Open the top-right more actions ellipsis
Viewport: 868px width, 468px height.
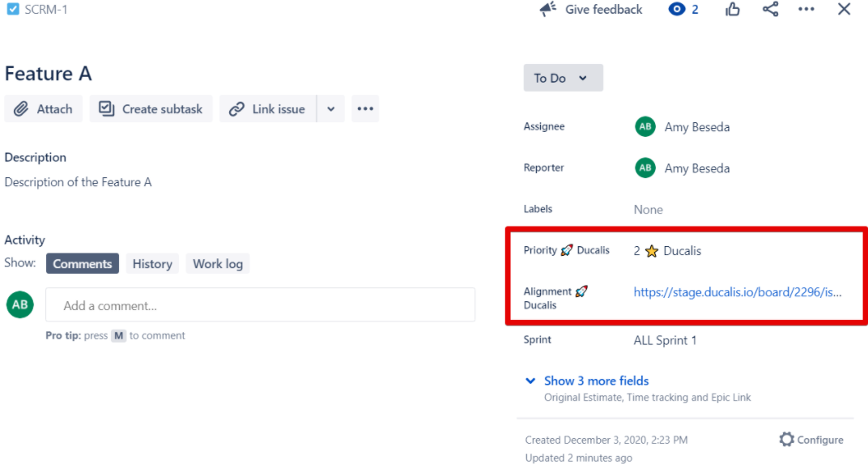(x=806, y=10)
